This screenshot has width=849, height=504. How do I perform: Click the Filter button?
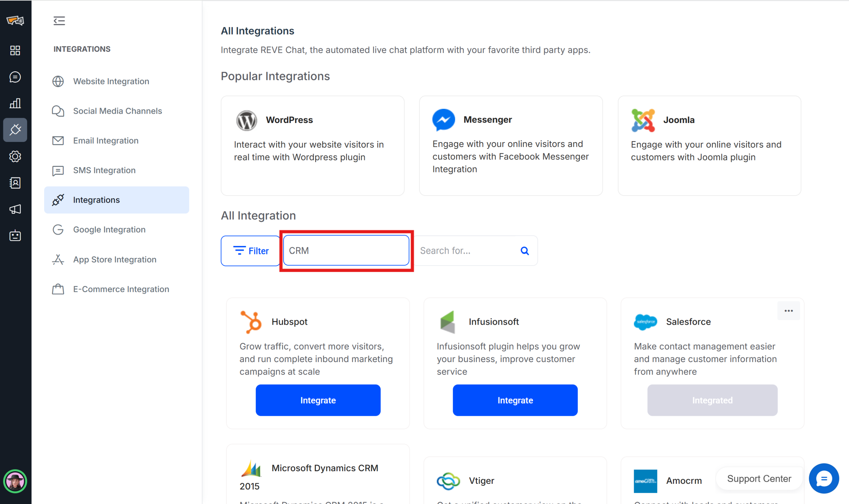coord(251,251)
